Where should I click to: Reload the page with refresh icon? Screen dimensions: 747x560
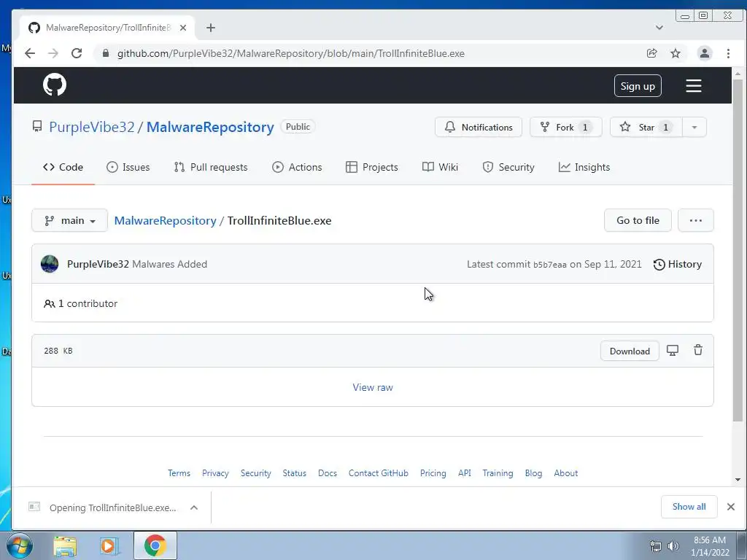77,53
